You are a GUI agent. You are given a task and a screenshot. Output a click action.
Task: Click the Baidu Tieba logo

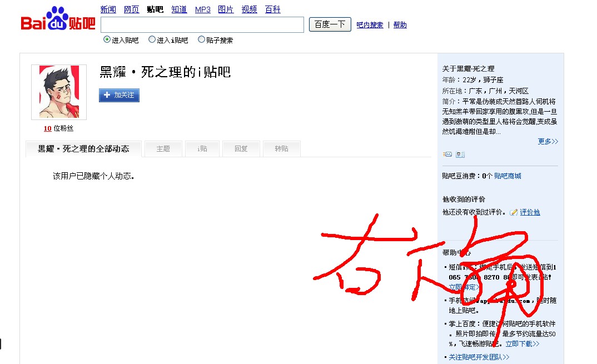(x=58, y=19)
